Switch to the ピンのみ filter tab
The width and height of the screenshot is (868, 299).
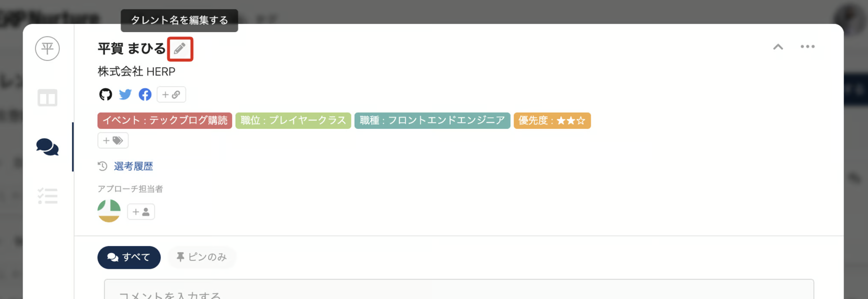202,257
